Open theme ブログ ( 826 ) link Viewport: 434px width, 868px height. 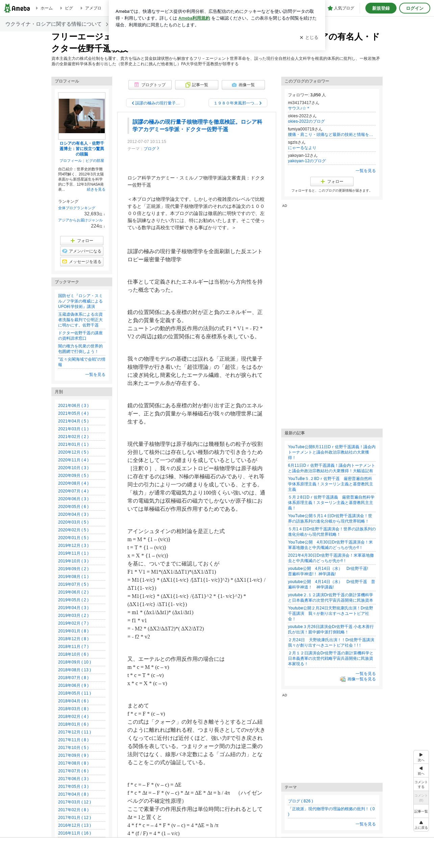click(300, 801)
